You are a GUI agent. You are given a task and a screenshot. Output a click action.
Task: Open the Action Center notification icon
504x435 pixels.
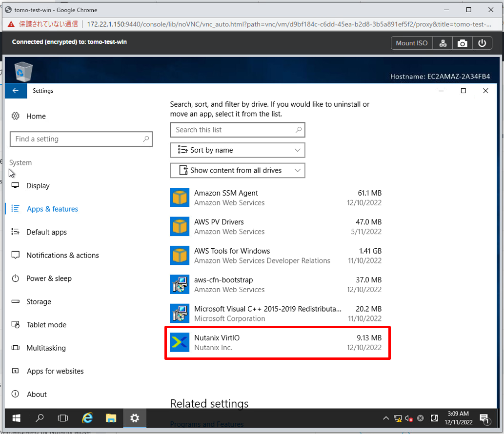tap(484, 418)
